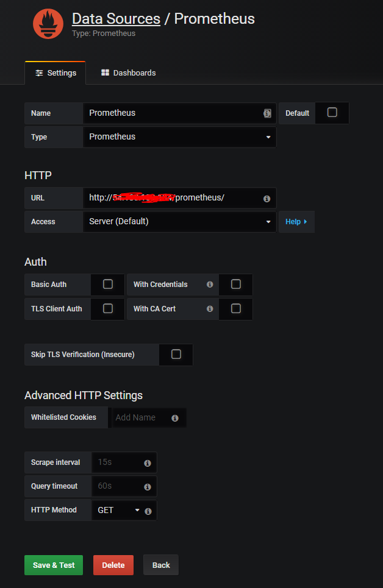This screenshot has height=588, width=383.
Task: Click the Query timeout 60s input field
Action: coord(124,486)
